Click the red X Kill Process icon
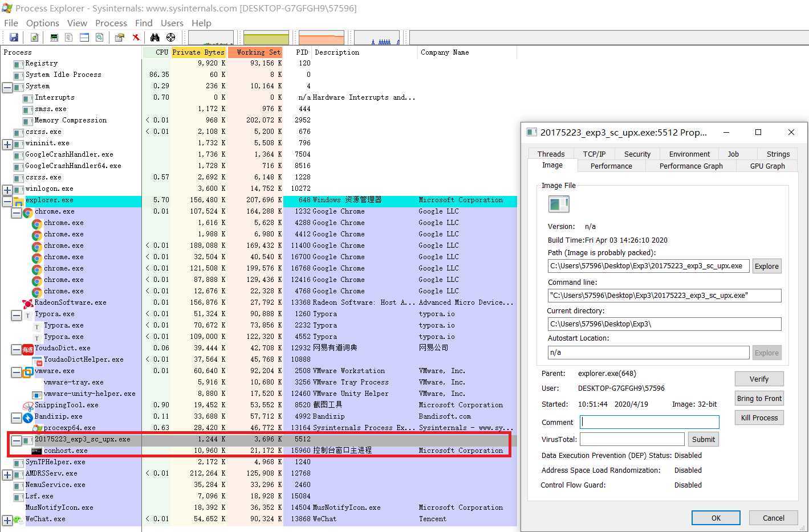This screenshot has width=809, height=532. (x=136, y=38)
